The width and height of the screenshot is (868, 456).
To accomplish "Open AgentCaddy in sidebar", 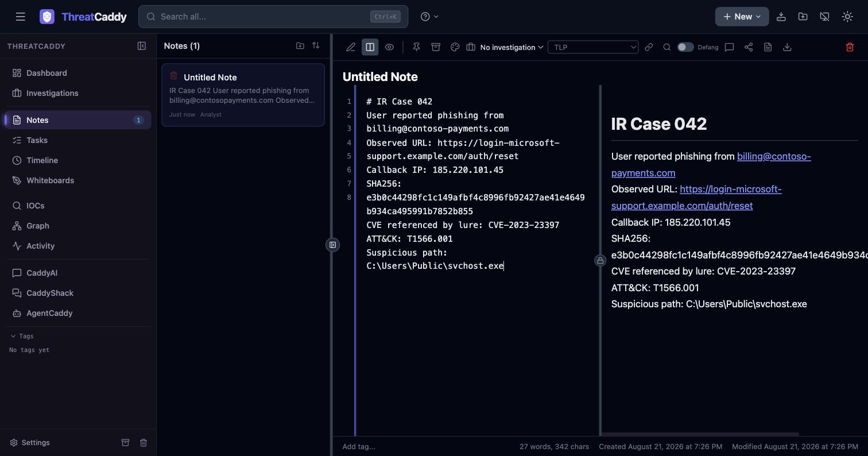I will [x=78, y=313].
